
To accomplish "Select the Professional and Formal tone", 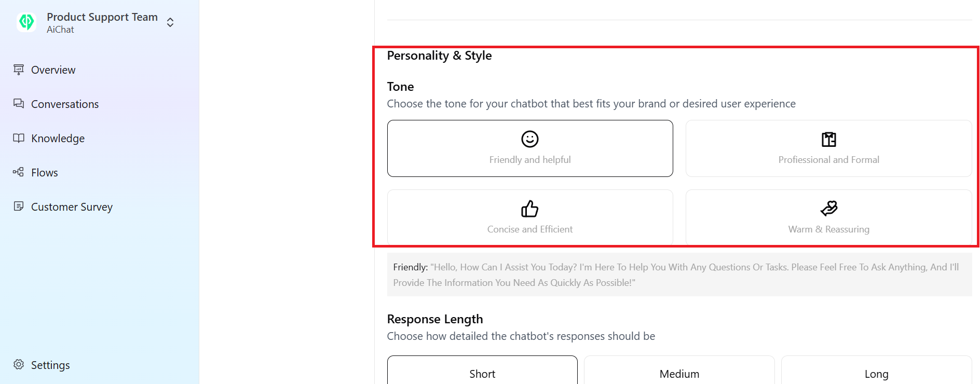I will (x=828, y=148).
